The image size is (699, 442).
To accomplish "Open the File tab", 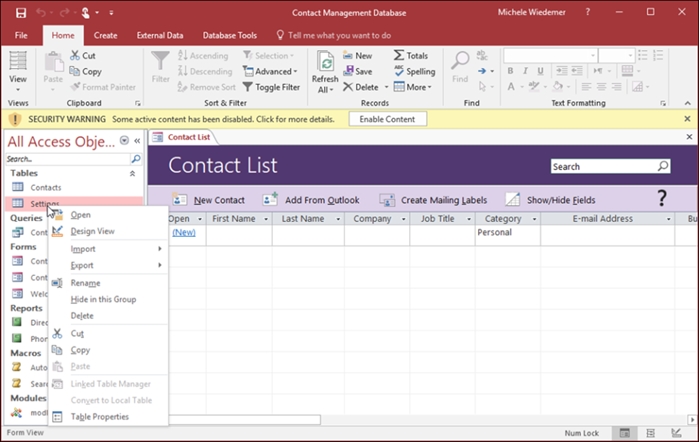I will coord(21,35).
